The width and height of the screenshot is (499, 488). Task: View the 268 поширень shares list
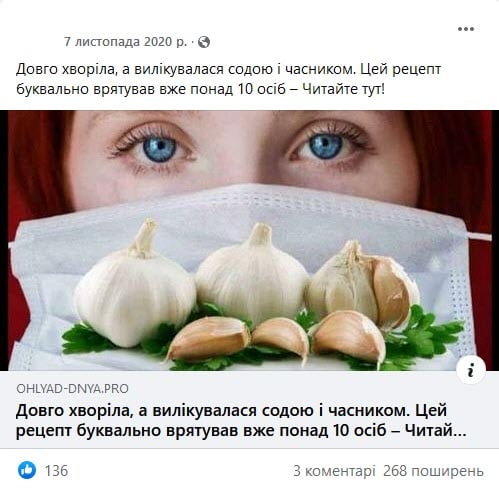coord(433,471)
